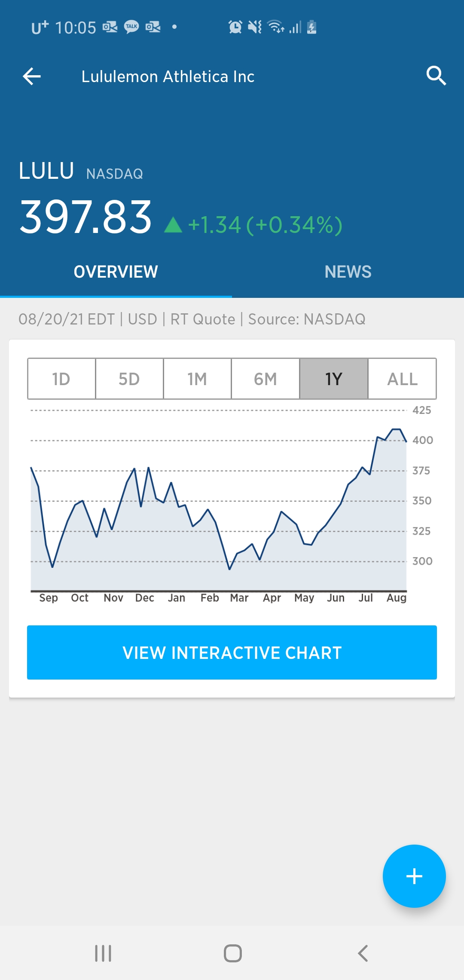Viewport: 464px width, 980px height.
Task: Tap the LULU ticker symbol
Action: [x=46, y=171]
